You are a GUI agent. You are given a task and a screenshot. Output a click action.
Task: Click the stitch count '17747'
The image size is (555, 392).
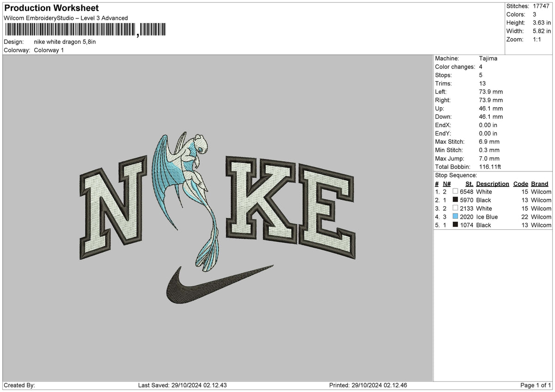[x=542, y=6]
